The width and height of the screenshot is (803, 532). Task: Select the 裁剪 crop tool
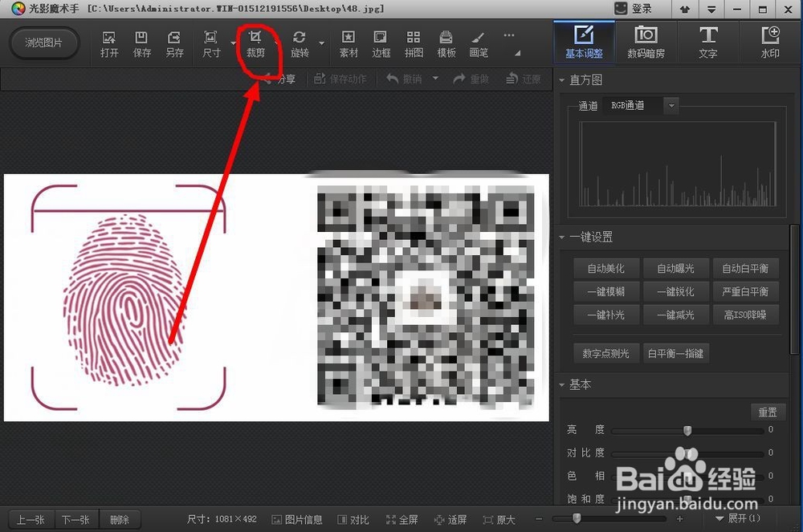click(x=255, y=44)
